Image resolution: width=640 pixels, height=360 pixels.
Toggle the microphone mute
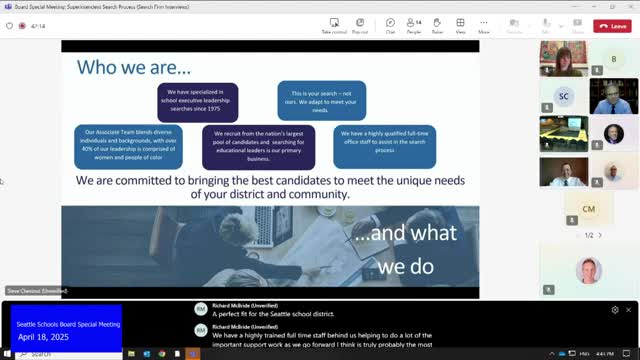click(x=546, y=26)
